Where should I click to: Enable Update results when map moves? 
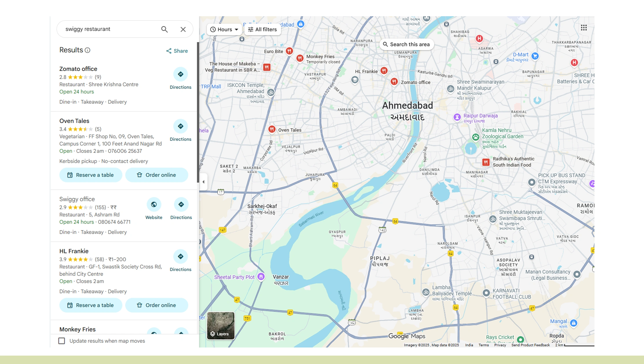62,341
